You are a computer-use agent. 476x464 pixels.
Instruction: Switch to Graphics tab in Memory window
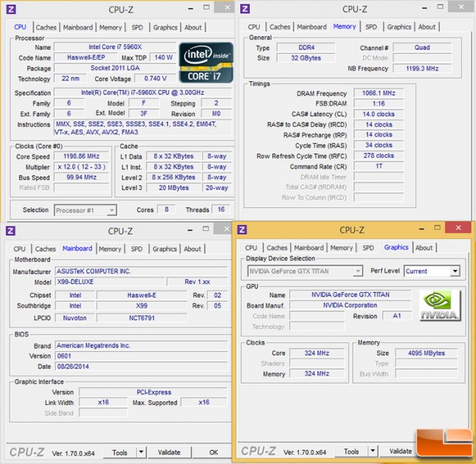coord(399,27)
